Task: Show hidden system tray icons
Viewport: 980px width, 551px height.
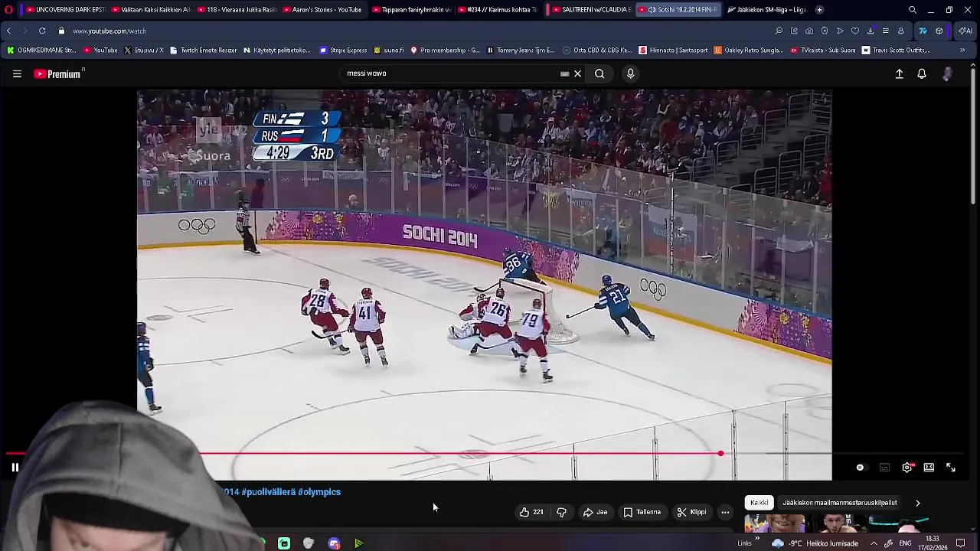Action: click(874, 543)
